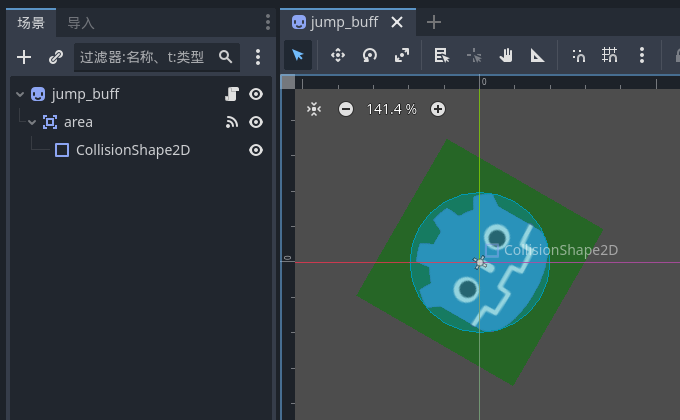
Task: Hide the area node
Action: (256, 122)
